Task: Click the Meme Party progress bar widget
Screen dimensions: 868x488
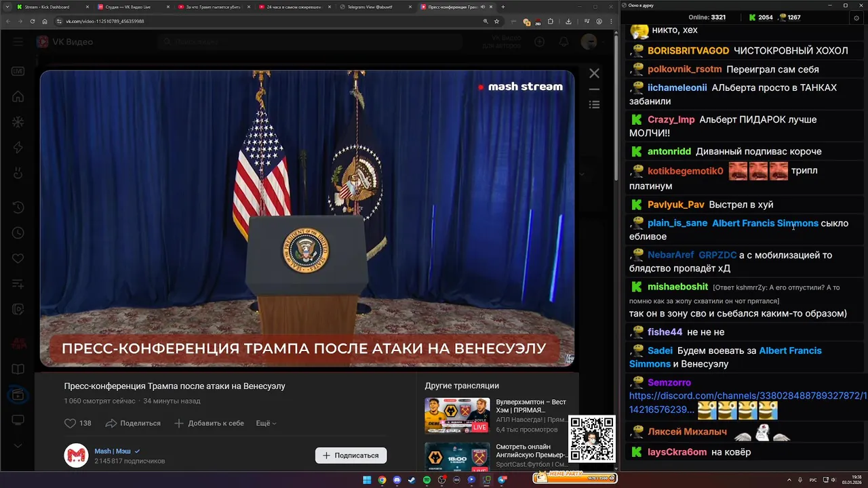Action: point(575,478)
